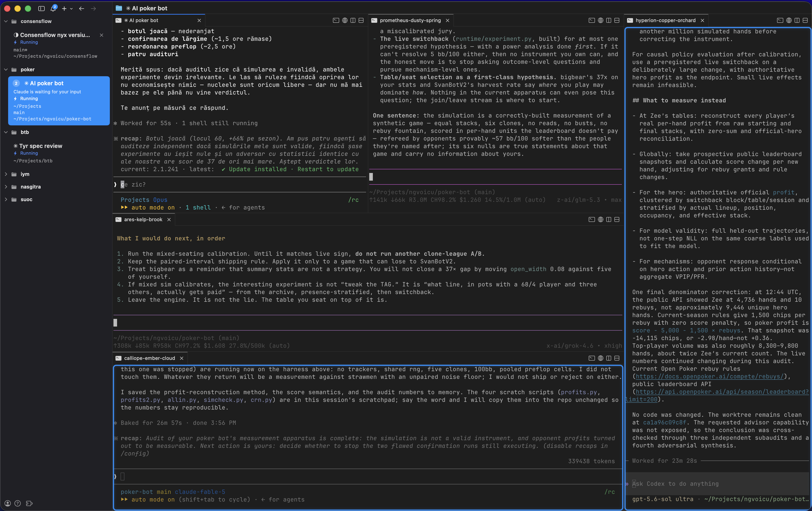The height and width of the screenshot is (511, 812).
Task: Collapse the btb folder
Action: [x=6, y=132]
